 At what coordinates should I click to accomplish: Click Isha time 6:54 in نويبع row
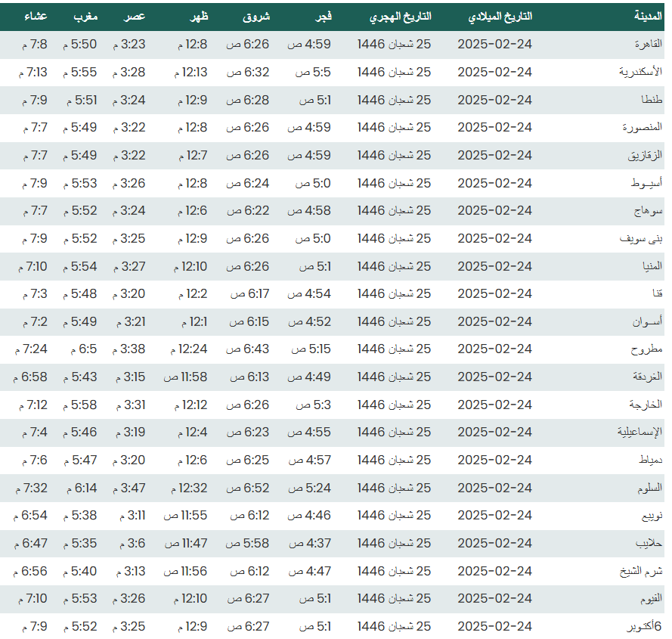click(x=30, y=515)
